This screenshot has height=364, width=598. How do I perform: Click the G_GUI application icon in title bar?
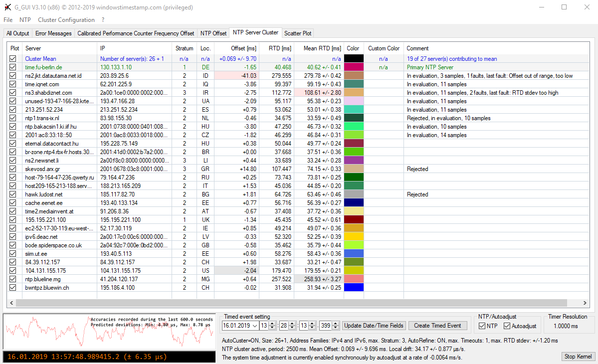(7, 7)
